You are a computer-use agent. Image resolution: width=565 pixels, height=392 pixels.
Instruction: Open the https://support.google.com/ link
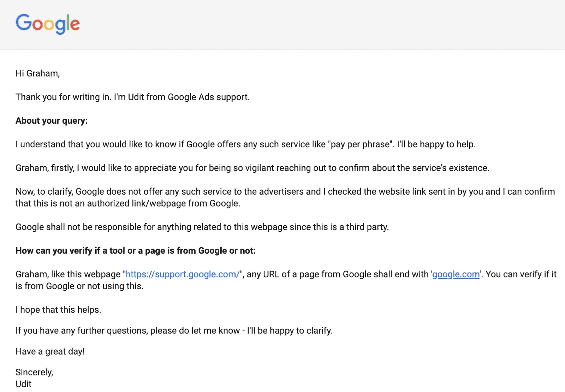[183, 274]
